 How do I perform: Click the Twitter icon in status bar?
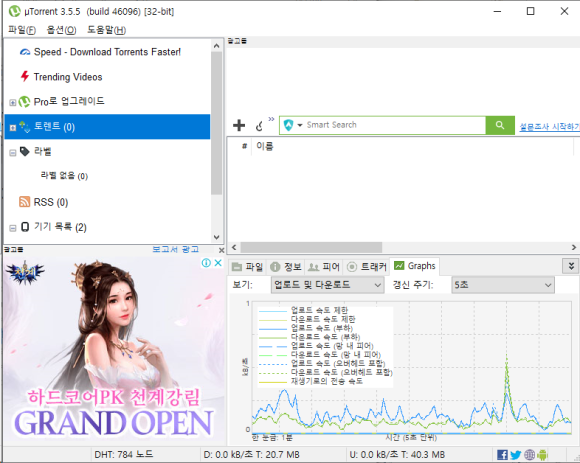click(515, 455)
